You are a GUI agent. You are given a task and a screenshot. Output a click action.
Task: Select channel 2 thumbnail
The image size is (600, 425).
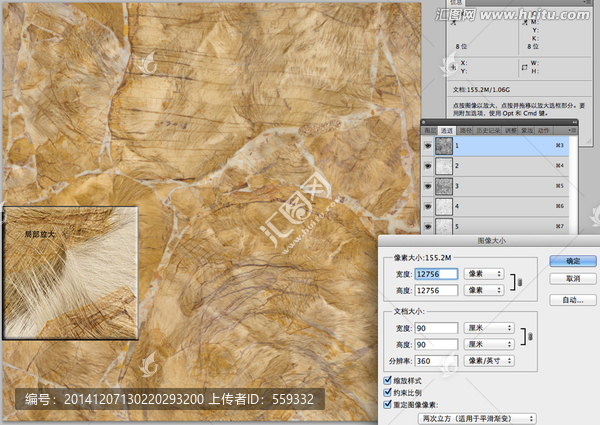444,166
